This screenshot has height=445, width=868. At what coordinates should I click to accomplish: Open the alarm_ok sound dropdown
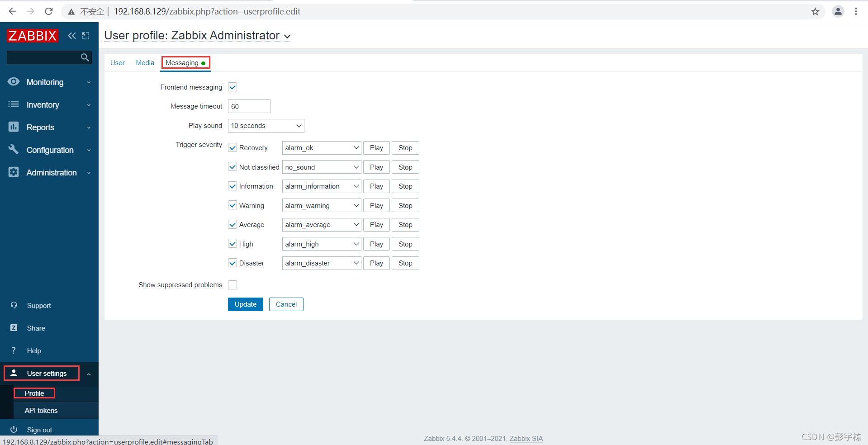[322, 148]
